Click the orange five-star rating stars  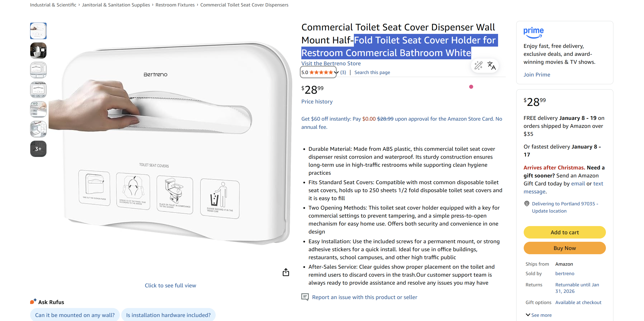click(322, 72)
